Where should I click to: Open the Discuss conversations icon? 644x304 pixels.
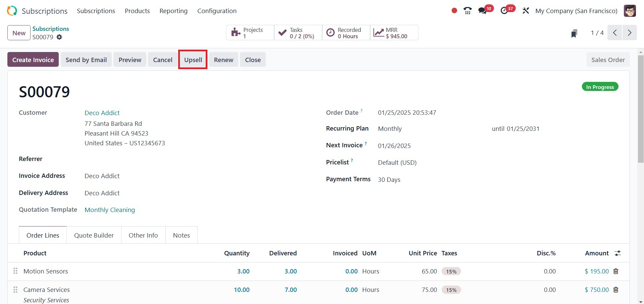pos(483,11)
